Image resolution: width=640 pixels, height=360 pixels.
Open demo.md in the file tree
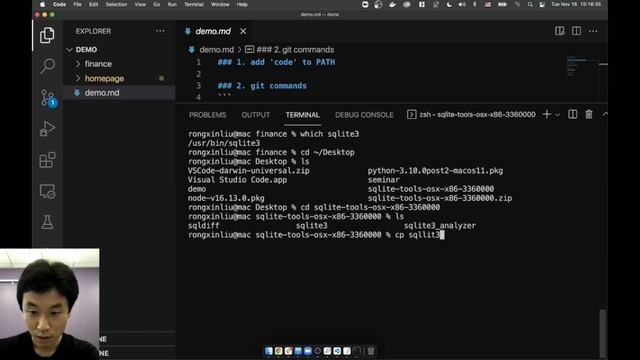coord(102,93)
